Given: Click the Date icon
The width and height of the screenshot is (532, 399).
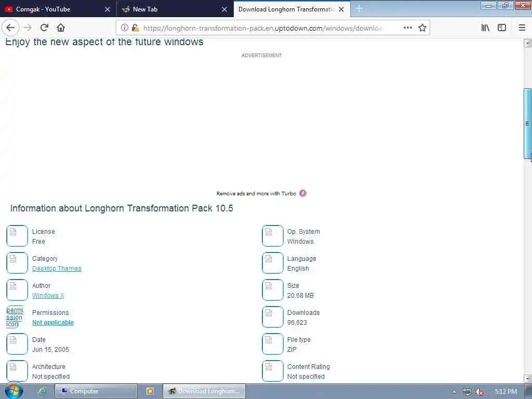Looking at the screenshot, I should 17,344.
